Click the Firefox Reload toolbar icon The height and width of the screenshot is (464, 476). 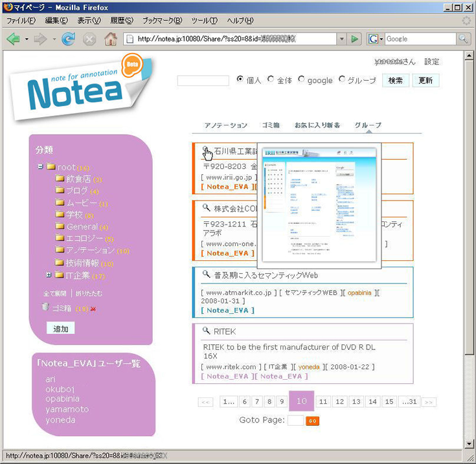(68, 39)
